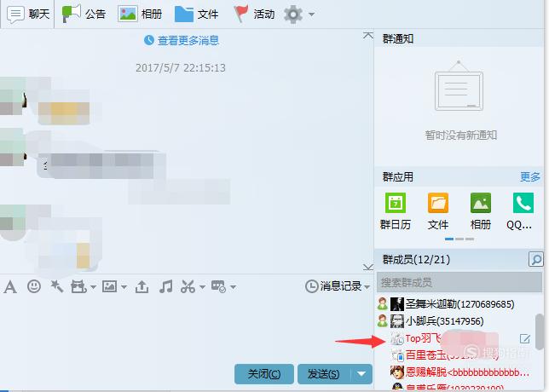Image resolution: width=549 pixels, height=392 pixels.
Task: Expand the dropdown arrow beside settings gear
Action: point(311,14)
